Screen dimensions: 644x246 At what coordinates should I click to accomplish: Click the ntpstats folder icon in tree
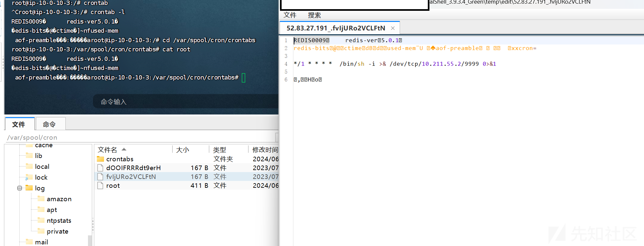tap(41, 220)
